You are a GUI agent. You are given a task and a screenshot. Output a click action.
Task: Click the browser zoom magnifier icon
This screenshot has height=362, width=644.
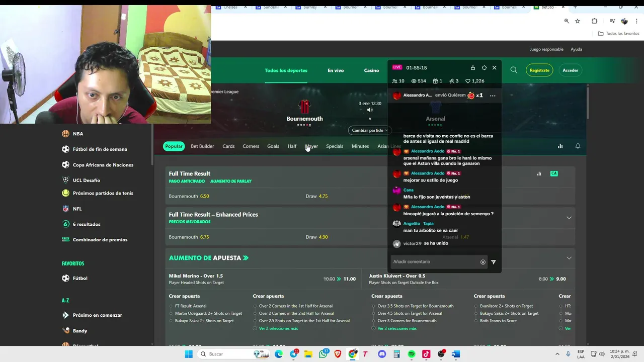click(x=567, y=21)
